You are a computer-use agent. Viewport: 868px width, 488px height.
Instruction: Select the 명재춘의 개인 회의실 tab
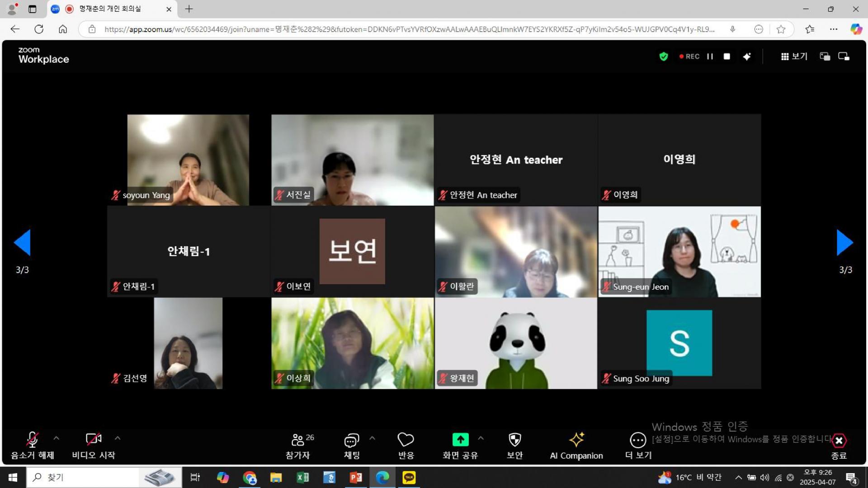(111, 9)
